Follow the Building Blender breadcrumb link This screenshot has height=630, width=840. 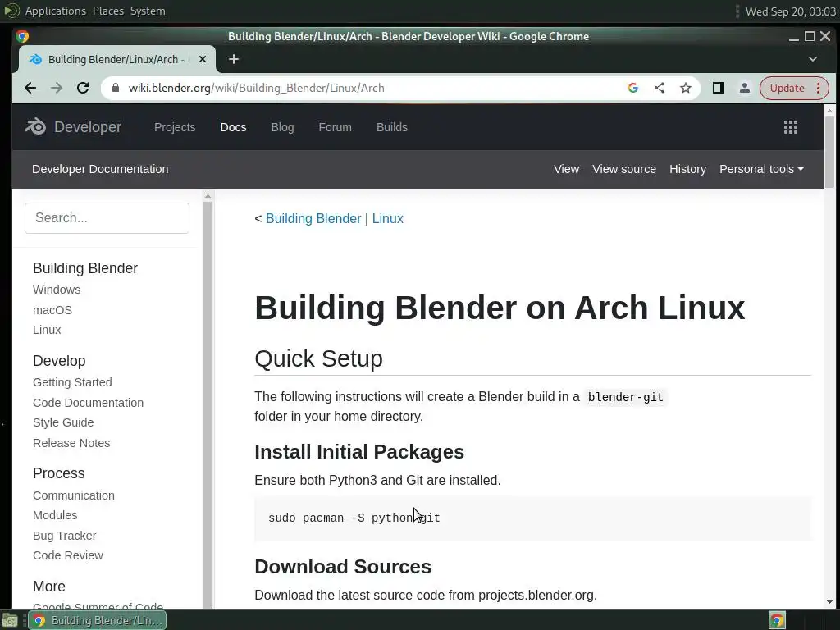313,218
